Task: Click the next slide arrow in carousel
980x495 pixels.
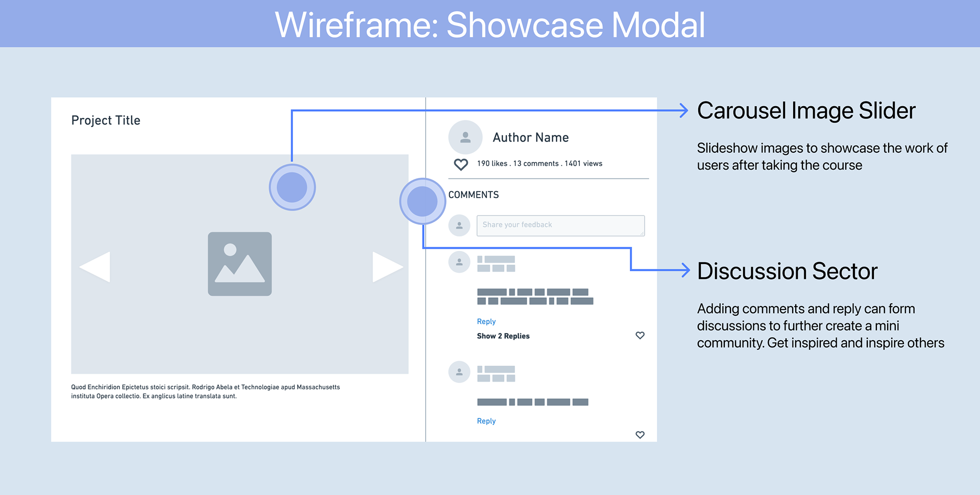Action: tap(388, 267)
